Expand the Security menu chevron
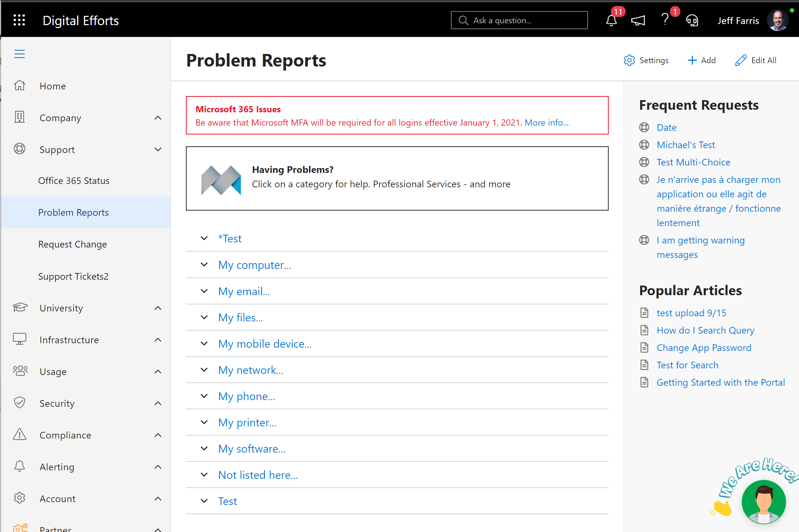This screenshot has height=532, width=799. 158,403
